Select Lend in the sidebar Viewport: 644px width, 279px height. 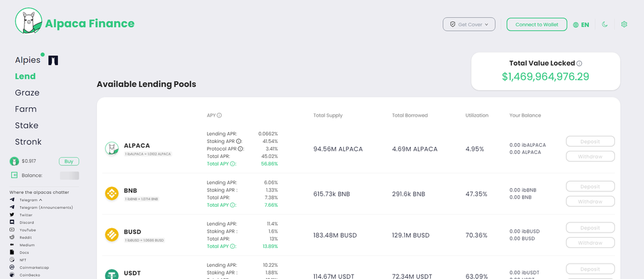pyautogui.click(x=26, y=77)
